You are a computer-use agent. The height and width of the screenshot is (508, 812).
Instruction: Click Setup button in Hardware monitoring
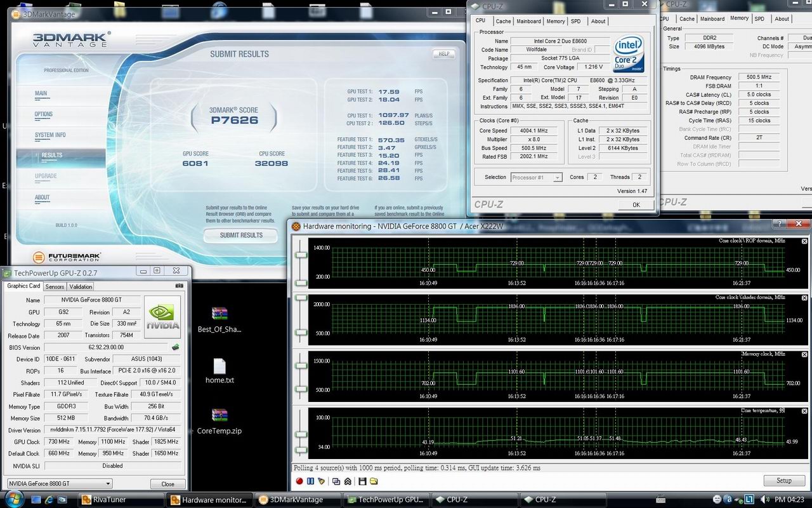pos(783,481)
